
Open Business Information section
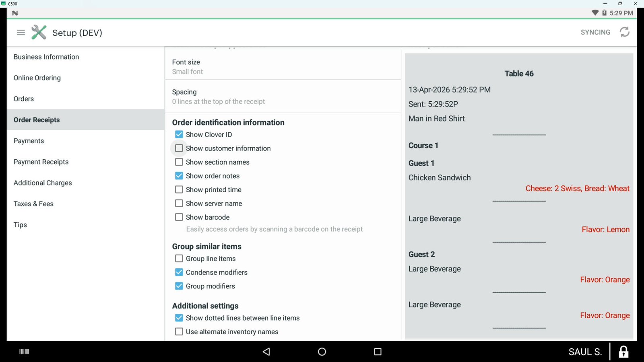tap(86, 57)
